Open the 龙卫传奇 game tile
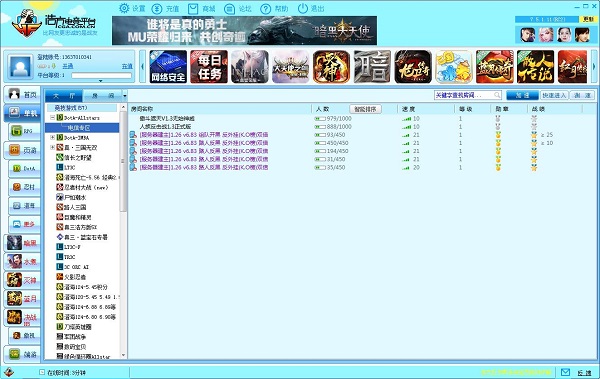Screen dimensions: 600x379 click(x=413, y=67)
